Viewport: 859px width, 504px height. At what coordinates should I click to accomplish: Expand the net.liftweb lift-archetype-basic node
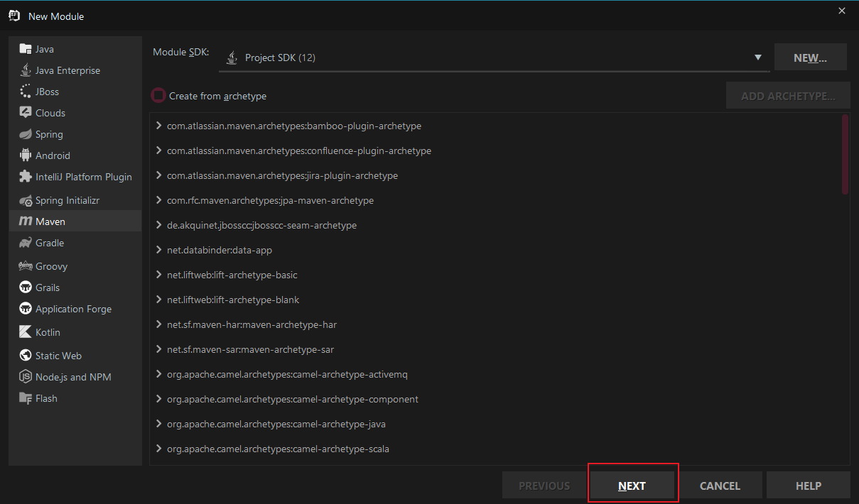(x=159, y=275)
